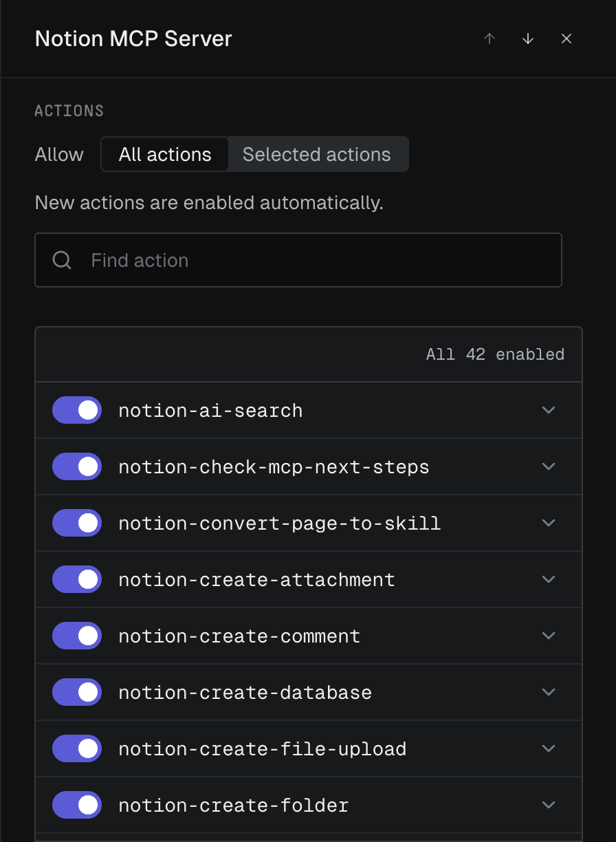Viewport: 616px width, 842px height.
Task: Click the search magnifier icon
Action: pos(62,260)
